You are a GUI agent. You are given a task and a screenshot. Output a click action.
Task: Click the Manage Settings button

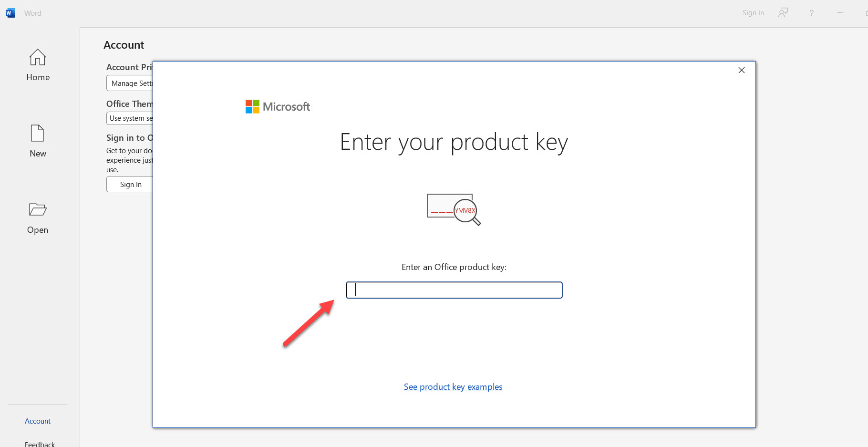coord(130,83)
